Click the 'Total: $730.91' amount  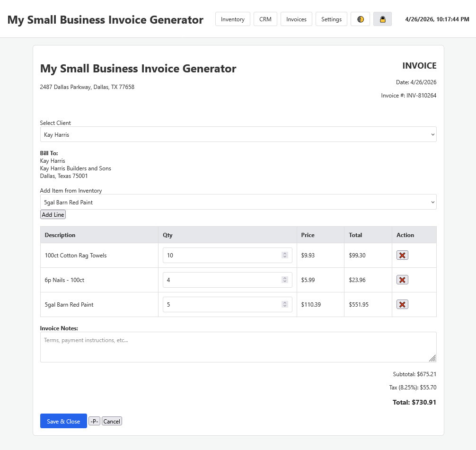tap(414, 402)
